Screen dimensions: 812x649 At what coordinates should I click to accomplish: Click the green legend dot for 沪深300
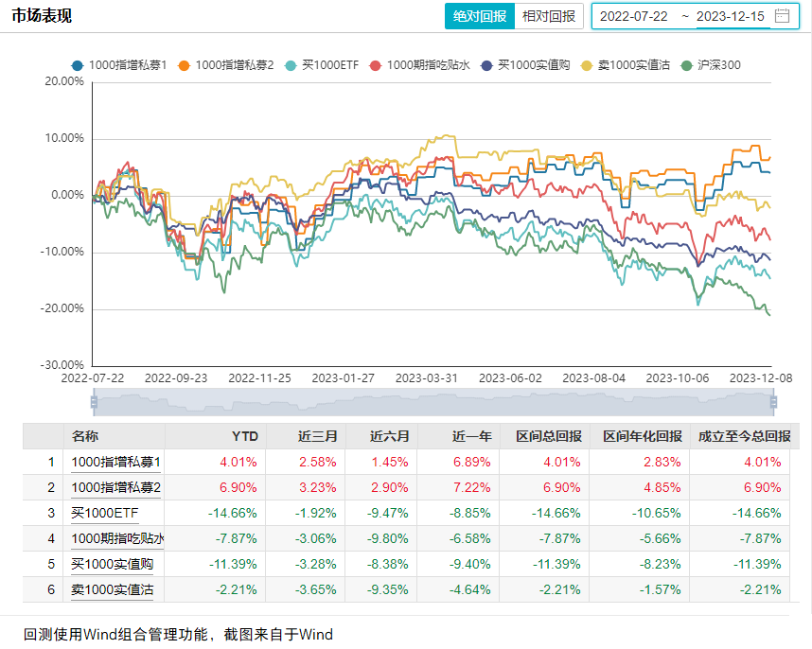(686, 65)
